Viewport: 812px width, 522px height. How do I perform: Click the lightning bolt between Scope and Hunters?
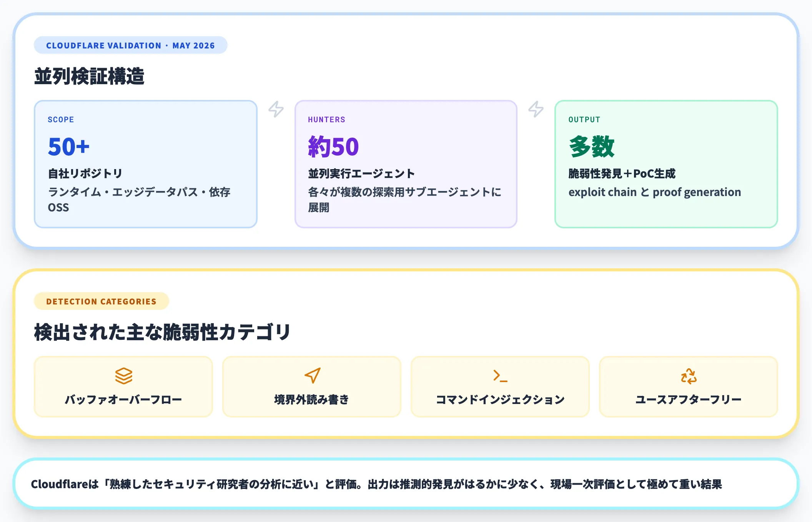pyautogui.click(x=276, y=109)
